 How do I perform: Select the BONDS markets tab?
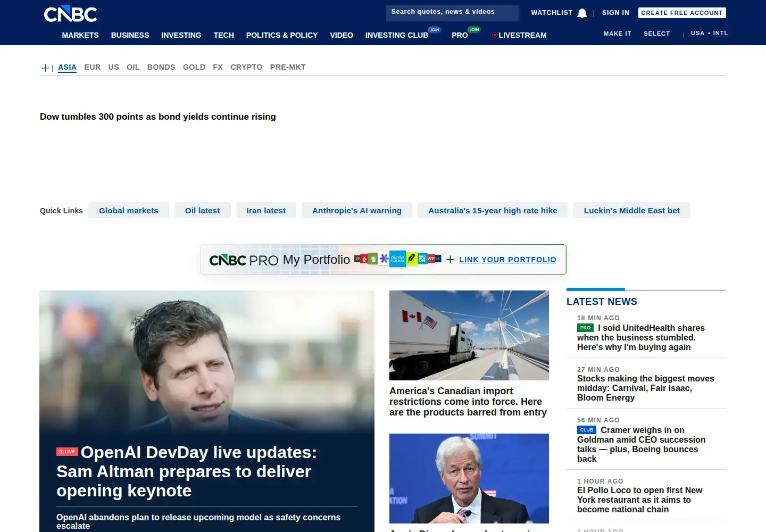coord(161,67)
